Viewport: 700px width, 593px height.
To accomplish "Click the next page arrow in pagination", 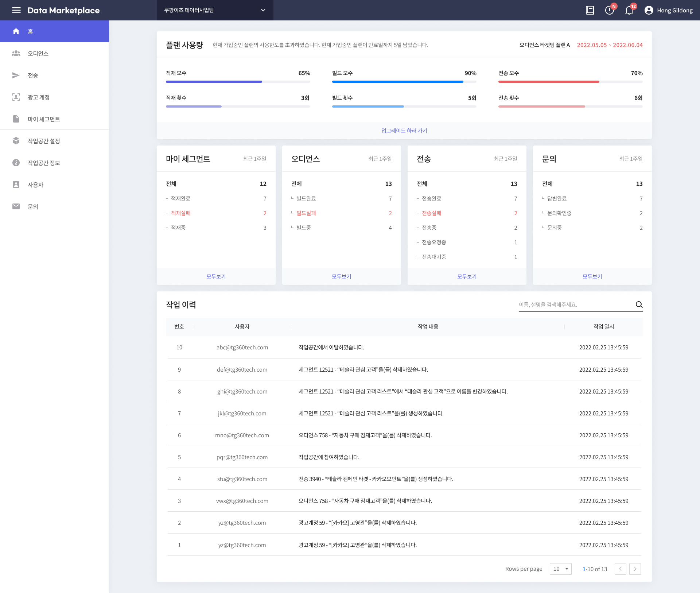I will [635, 569].
